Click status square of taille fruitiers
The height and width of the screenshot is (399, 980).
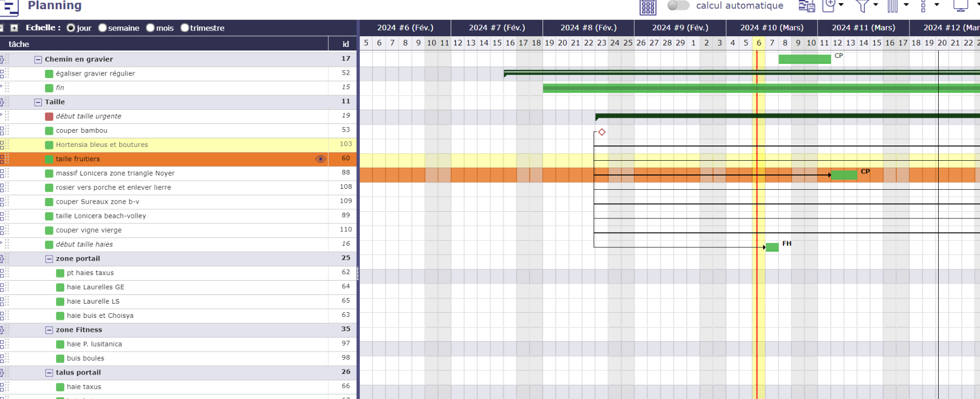pyautogui.click(x=49, y=160)
